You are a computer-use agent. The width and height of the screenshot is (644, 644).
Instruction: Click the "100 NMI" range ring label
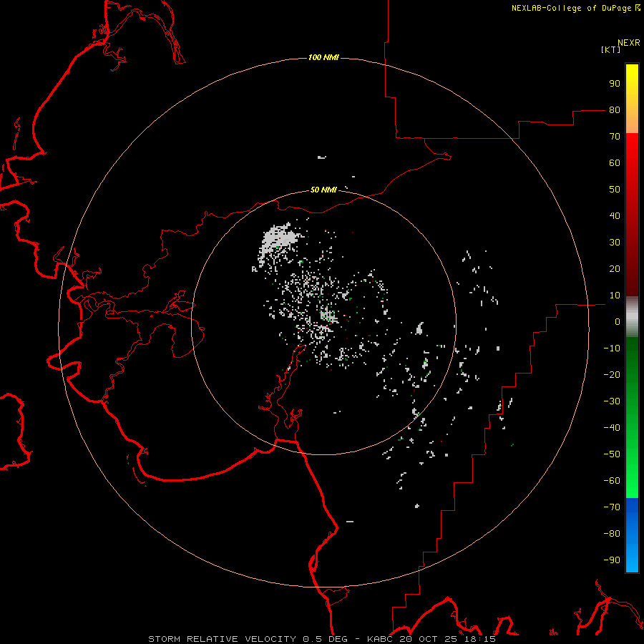(323, 57)
